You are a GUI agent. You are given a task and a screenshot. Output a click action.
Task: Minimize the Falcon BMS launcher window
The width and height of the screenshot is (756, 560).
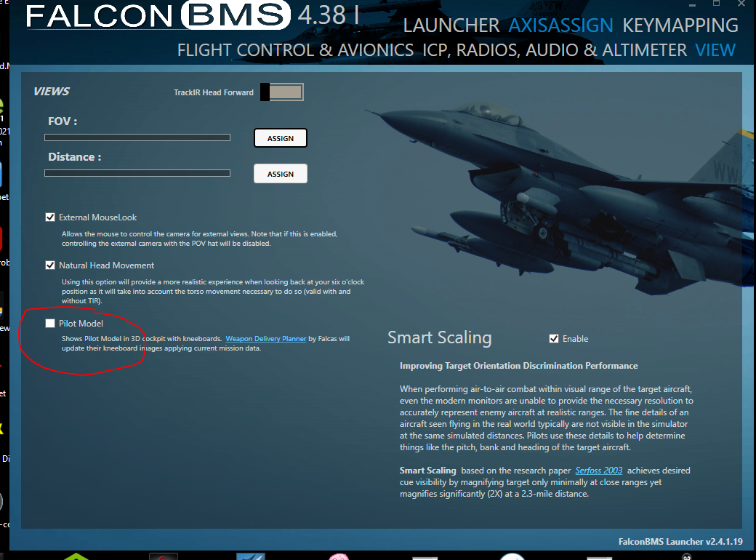[692, 4]
